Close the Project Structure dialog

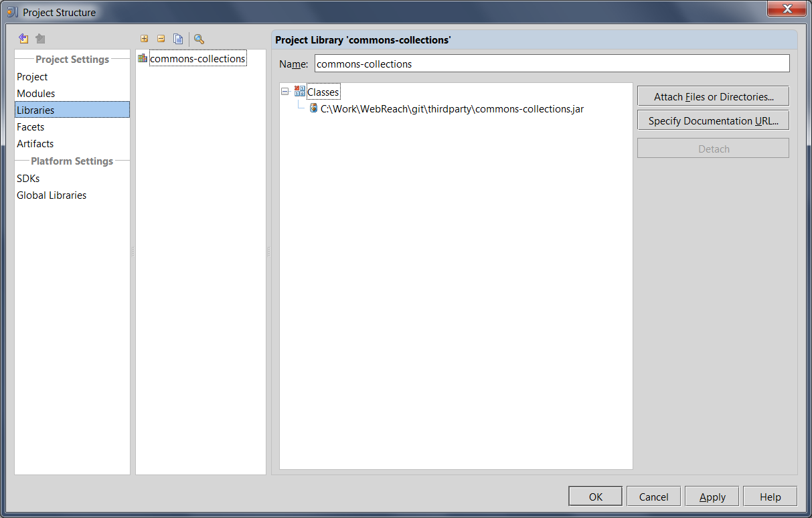(x=787, y=9)
